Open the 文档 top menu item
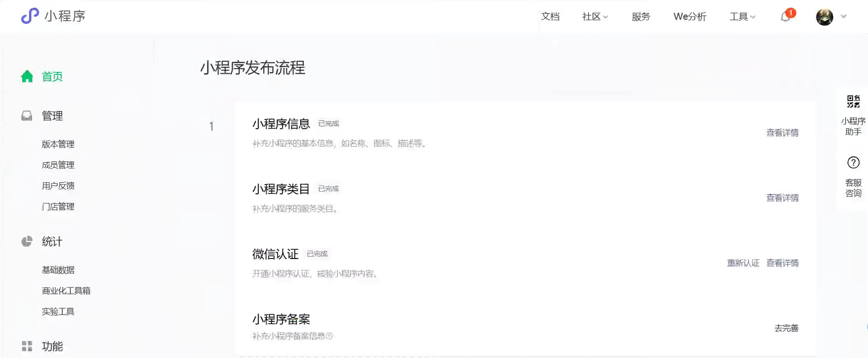868x358 pixels. pyautogui.click(x=550, y=17)
